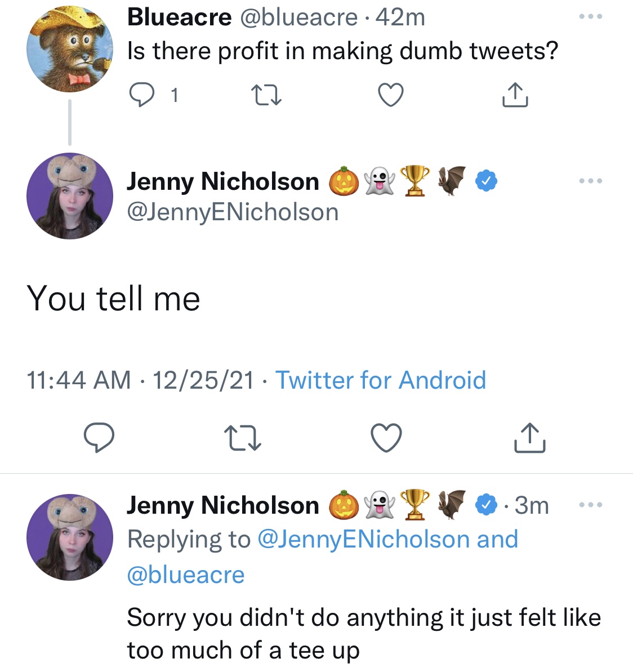633x672 pixels.
Task: Retweet Blueacre's tweet
Action: (x=266, y=95)
